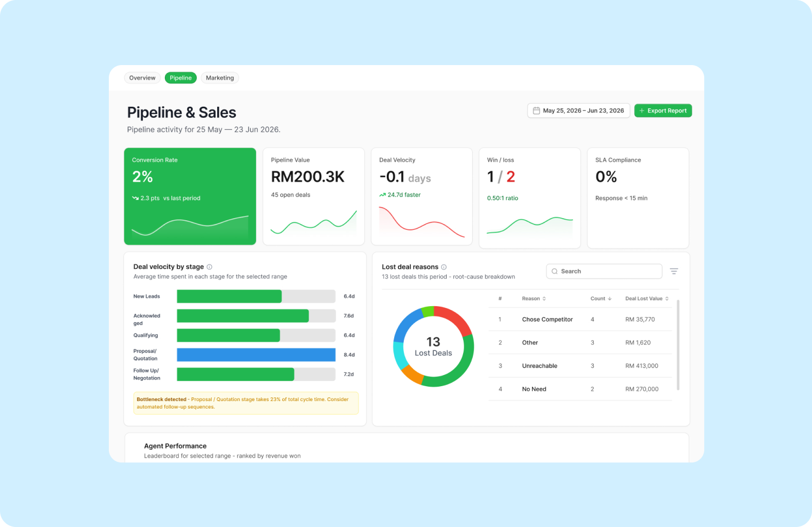
Task: Click the lost deals table scrollbar
Action: click(x=678, y=345)
